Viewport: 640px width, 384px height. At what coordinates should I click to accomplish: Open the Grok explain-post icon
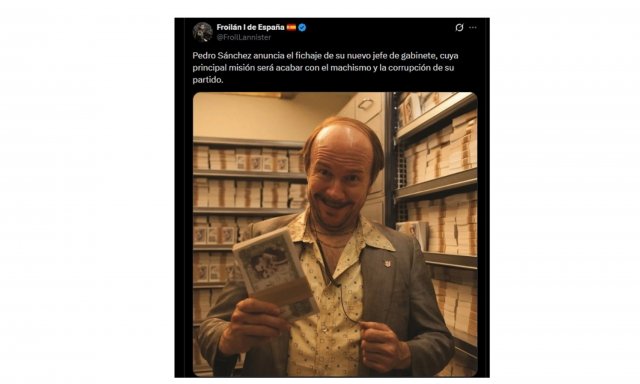459,27
